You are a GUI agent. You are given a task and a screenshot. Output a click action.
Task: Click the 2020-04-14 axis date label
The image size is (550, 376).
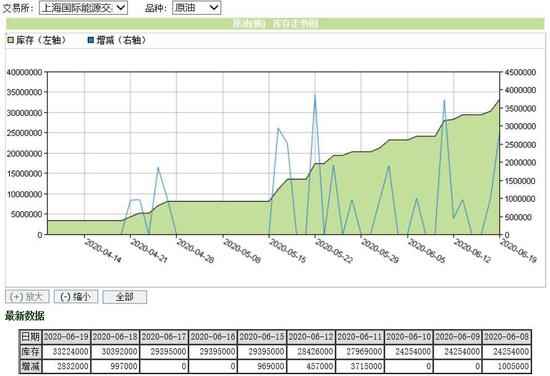pyautogui.click(x=103, y=251)
